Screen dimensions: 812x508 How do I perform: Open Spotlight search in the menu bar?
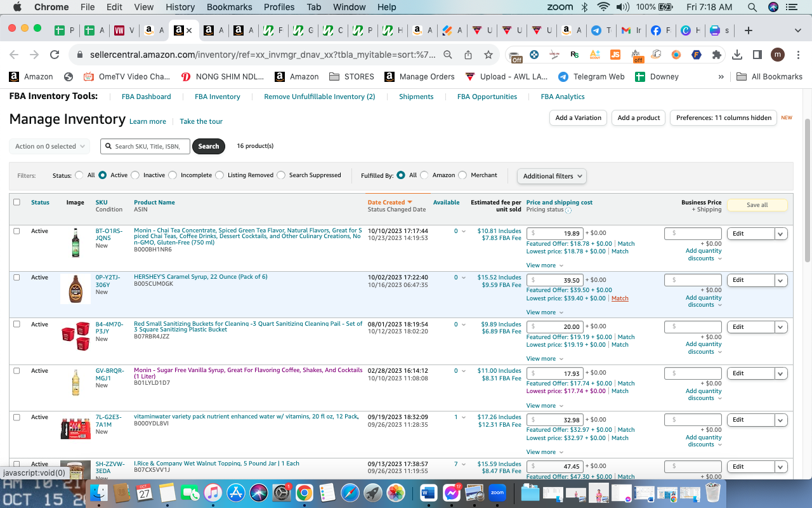752,7
